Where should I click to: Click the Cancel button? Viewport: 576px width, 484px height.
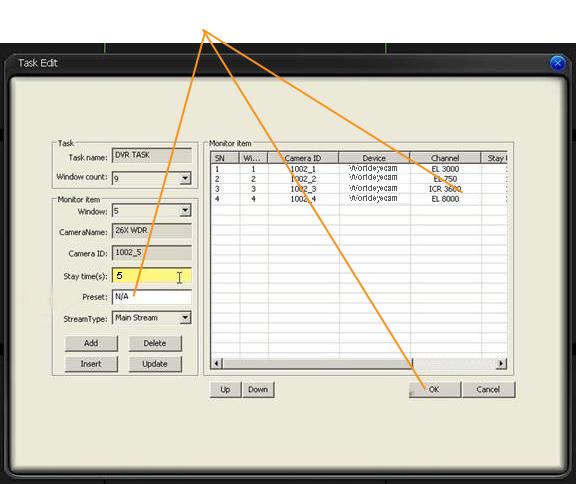[x=488, y=390]
